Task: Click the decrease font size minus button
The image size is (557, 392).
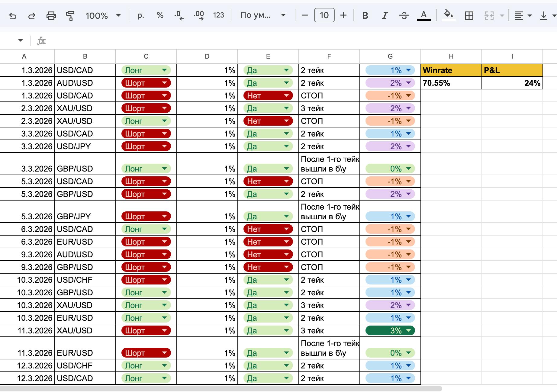Action: 305,15
